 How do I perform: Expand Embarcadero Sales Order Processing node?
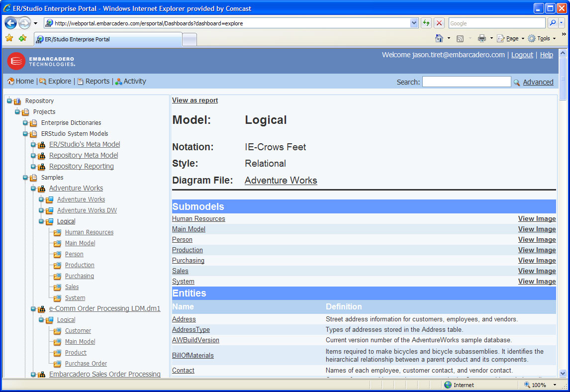coord(33,374)
